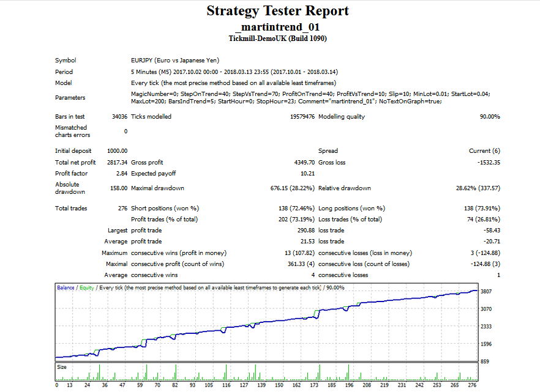The image size is (540, 392).
Task: Click Profit trades (% of total) label
Action: (x=164, y=219)
